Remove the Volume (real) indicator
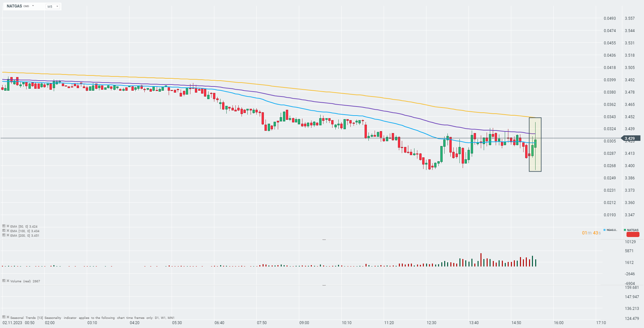Screen dimensions: 644x328 [x=8, y=281]
